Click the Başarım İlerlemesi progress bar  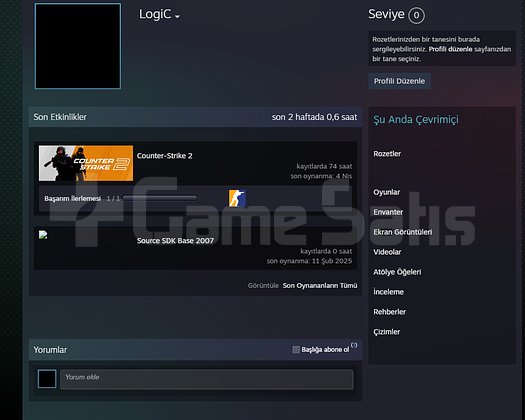point(160,198)
